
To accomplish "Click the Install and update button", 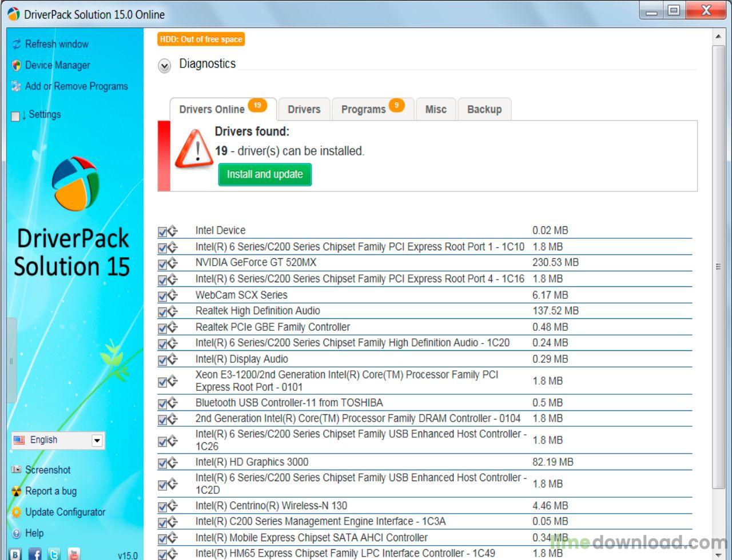I will (x=265, y=174).
